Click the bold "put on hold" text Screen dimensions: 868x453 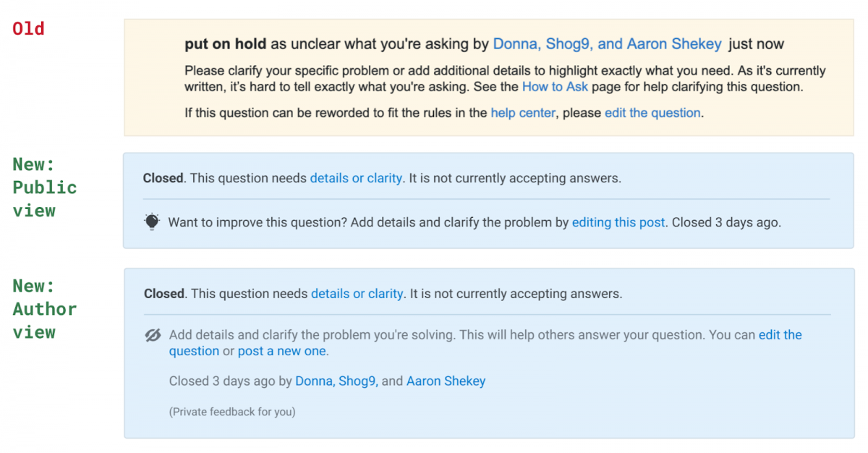pos(226,44)
